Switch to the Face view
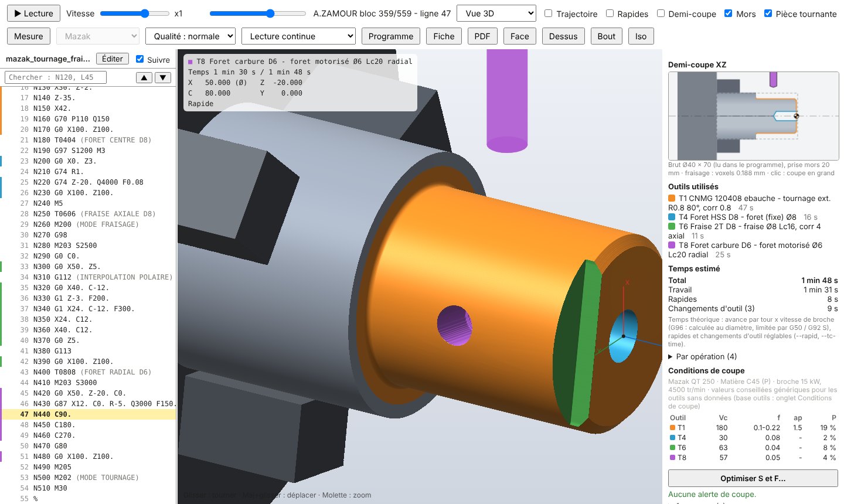The image size is (844, 504). point(520,36)
